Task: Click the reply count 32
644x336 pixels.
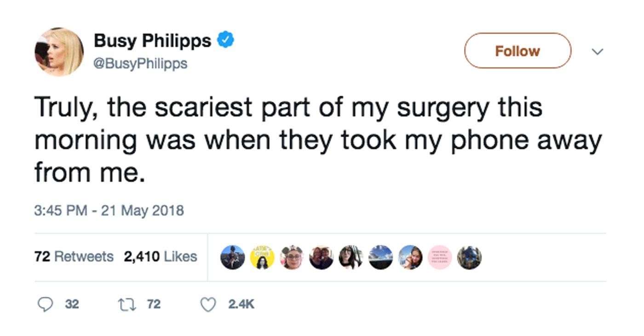Action: coord(71,304)
